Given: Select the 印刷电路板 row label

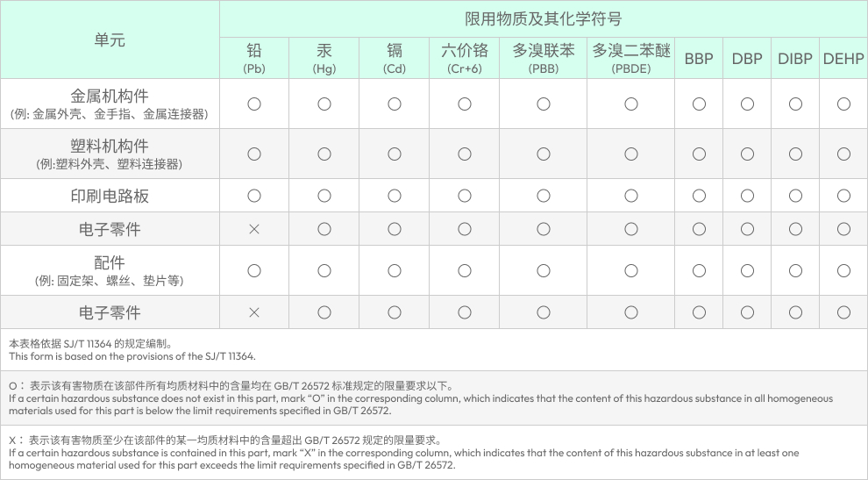Looking at the screenshot, I should pyautogui.click(x=110, y=196).
